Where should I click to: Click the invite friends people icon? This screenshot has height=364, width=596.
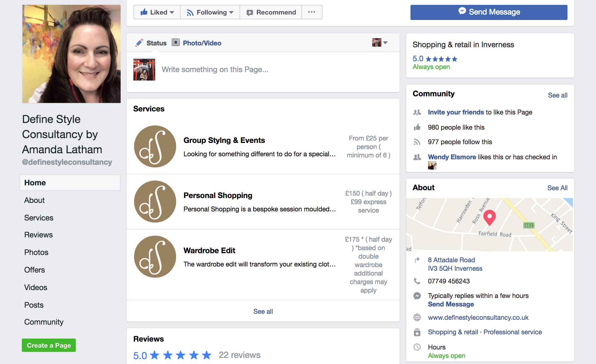pyautogui.click(x=417, y=112)
